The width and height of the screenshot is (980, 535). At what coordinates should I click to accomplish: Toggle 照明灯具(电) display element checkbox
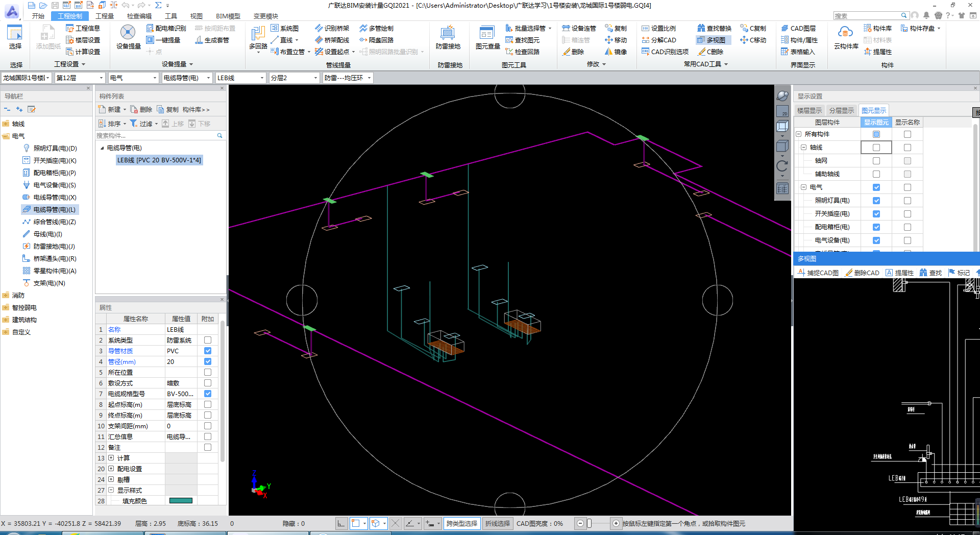click(x=876, y=201)
